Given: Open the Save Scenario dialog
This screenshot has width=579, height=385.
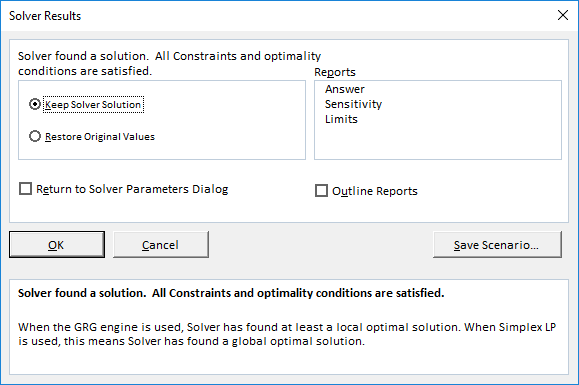Looking at the screenshot, I should 497,245.
